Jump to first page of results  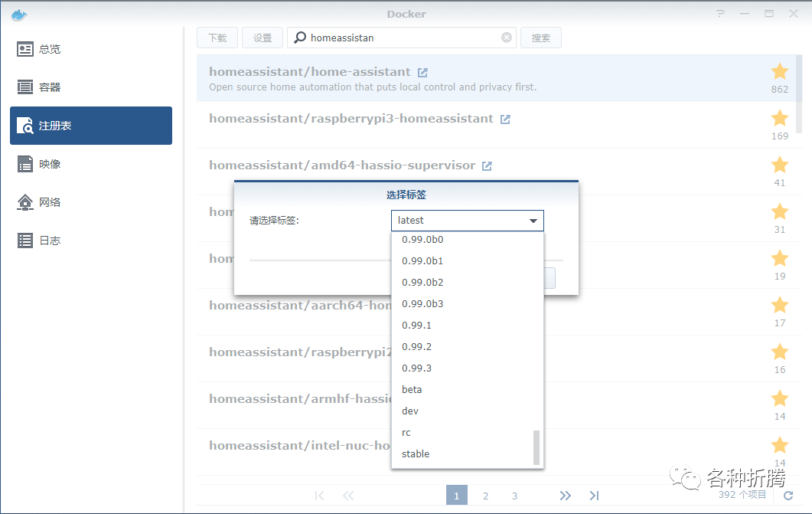[319, 496]
